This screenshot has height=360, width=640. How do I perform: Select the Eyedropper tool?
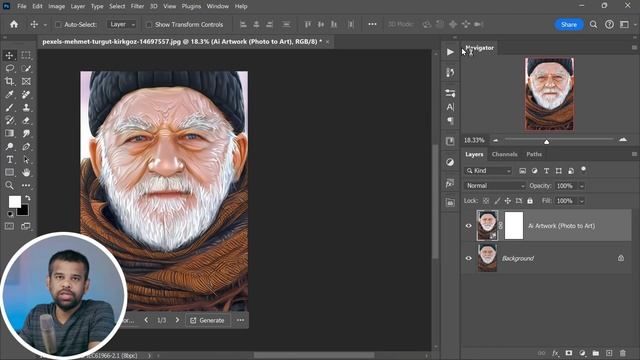[9, 95]
